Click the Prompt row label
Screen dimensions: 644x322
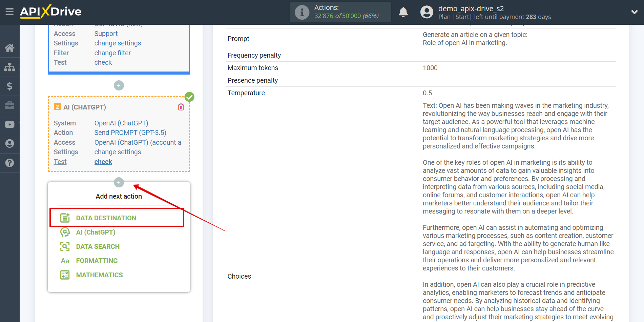238,39
